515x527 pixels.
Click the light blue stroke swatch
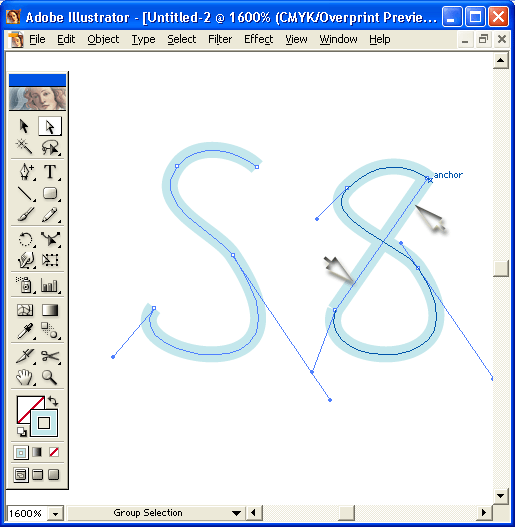tap(44, 423)
